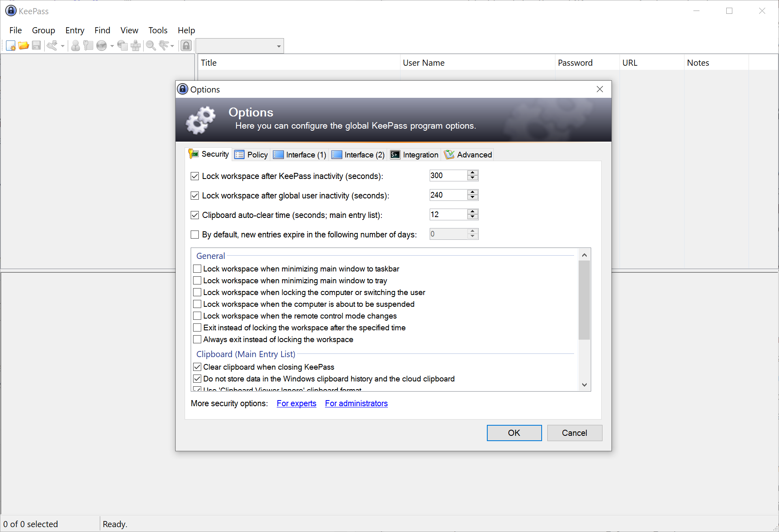Image resolution: width=779 pixels, height=532 pixels.
Task: Open the quick find combo box
Action: pyautogui.click(x=239, y=45)
